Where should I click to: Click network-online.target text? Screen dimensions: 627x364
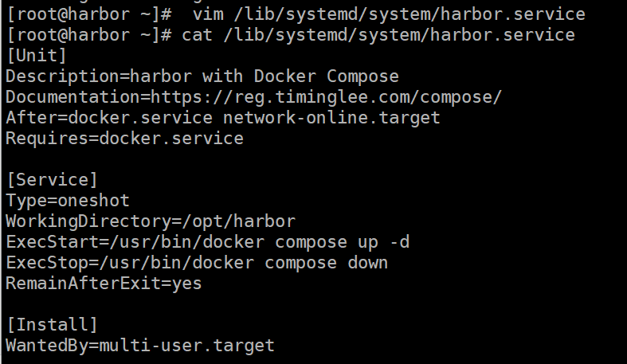pos(331,118)
